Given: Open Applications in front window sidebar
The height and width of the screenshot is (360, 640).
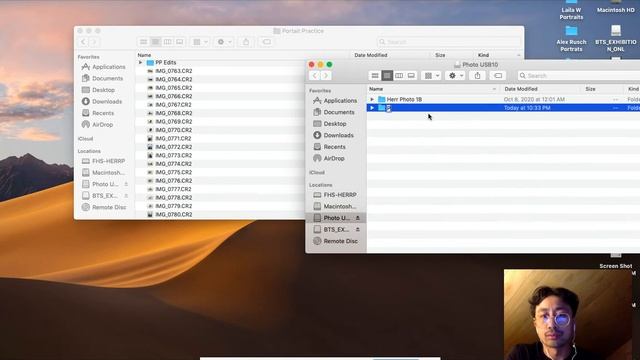Looking at the screenshot, I should tap(336, 100).
